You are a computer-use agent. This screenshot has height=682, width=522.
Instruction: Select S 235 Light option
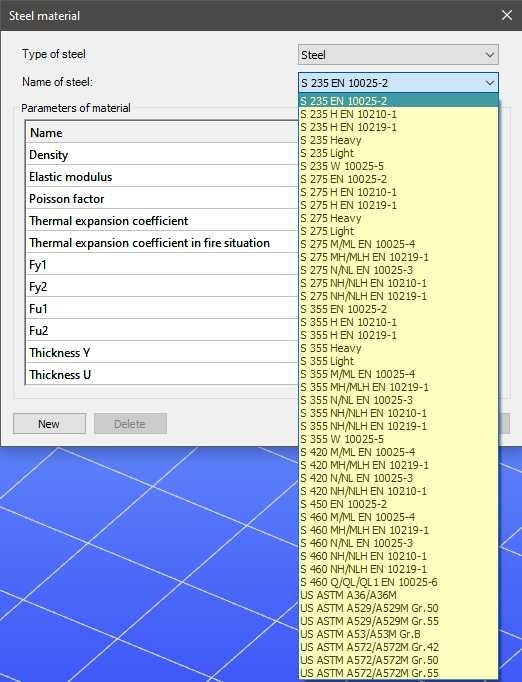398,153
